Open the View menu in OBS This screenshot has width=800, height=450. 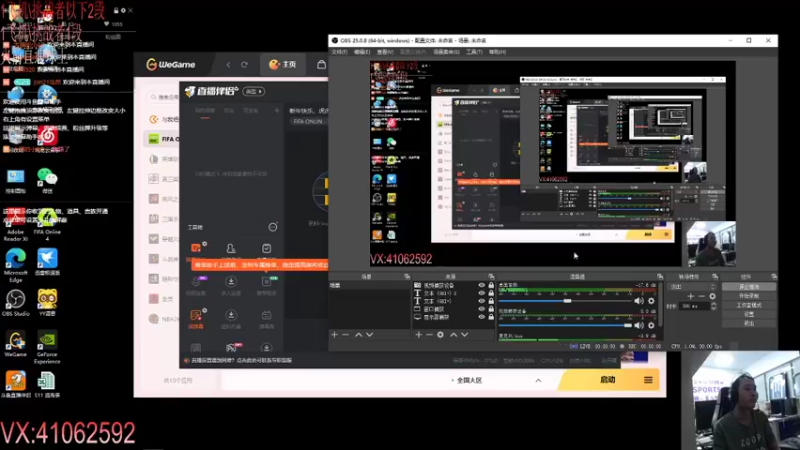(385, 52)
